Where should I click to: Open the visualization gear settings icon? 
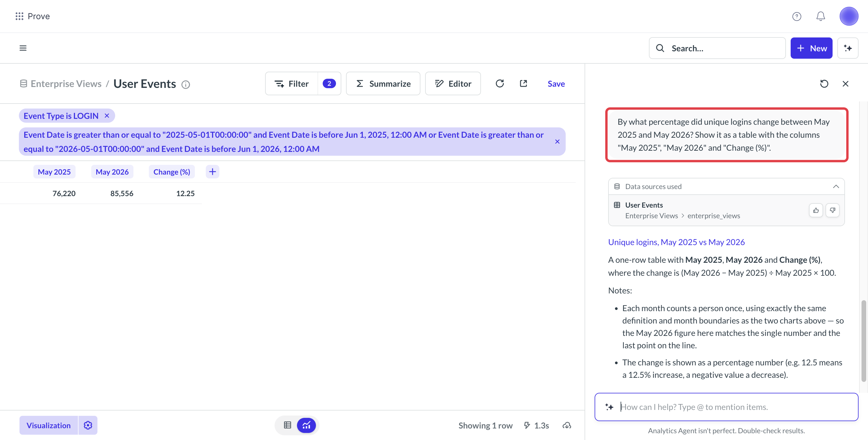88,425
